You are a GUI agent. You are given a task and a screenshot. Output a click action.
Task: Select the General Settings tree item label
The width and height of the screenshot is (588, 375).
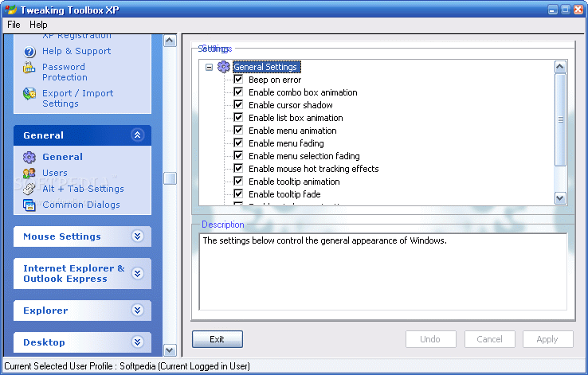pyautogui.click(x=266, y=67)
